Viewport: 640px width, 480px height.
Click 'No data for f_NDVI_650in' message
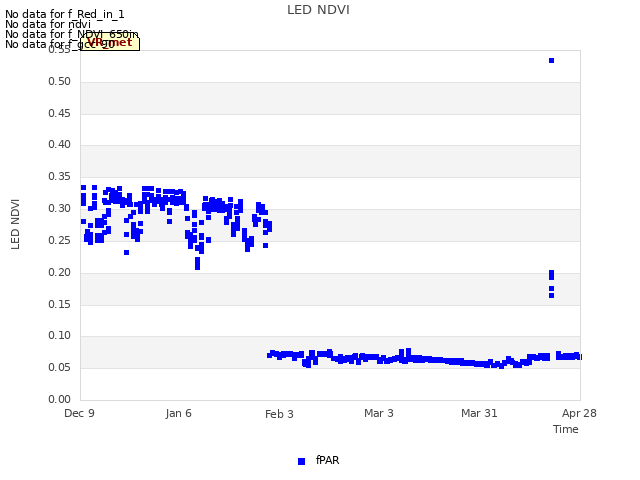72,34
